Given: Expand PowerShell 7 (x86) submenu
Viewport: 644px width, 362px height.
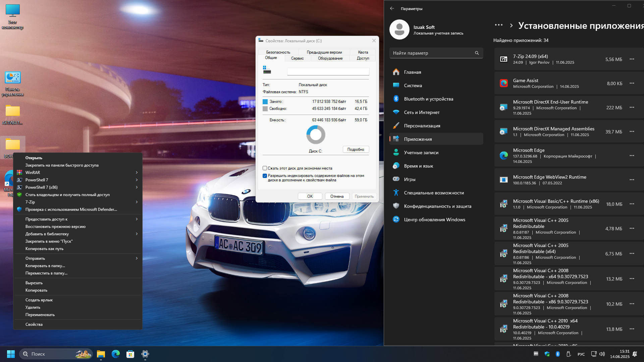Looking at the screenshot, I should [x=137, y=187].
